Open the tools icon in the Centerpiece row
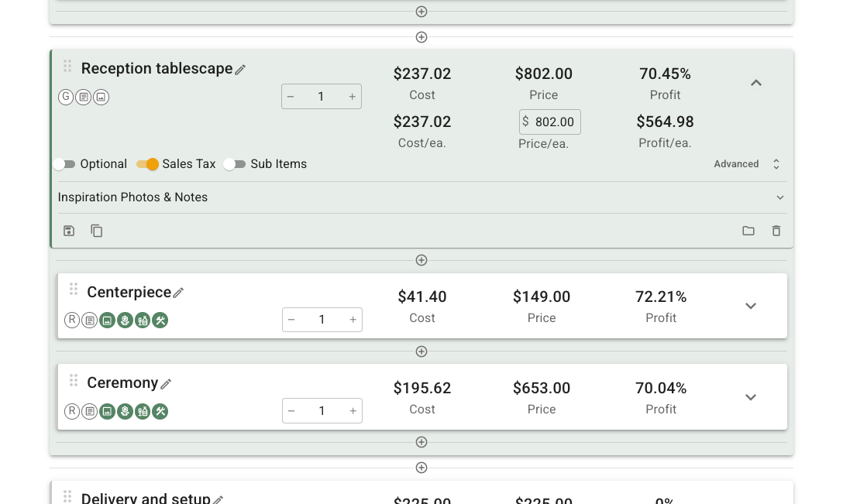The width and height of the screenshot is (843, 504). [160, 321]
